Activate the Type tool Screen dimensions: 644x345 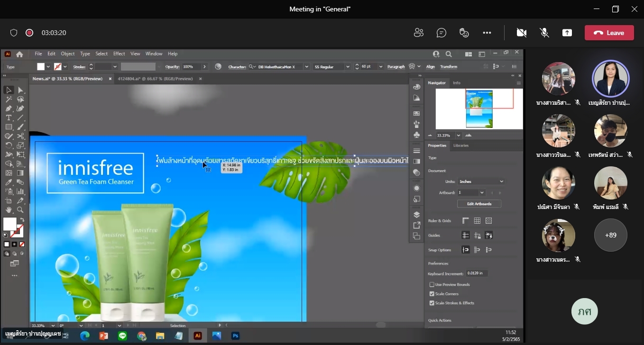[9, 118]
